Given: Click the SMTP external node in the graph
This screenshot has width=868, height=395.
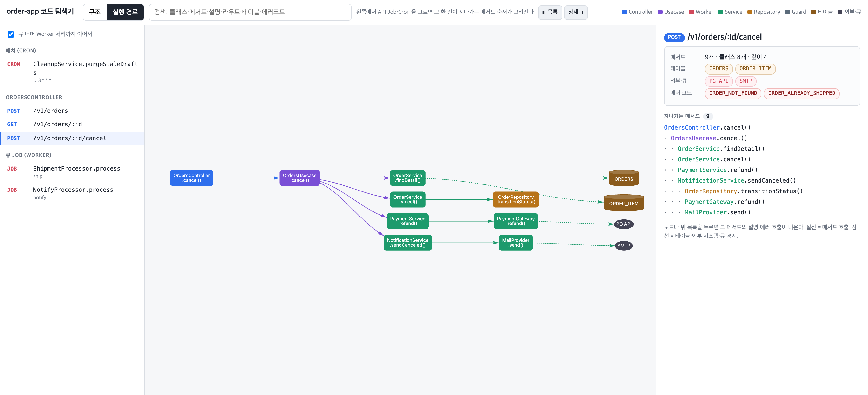Looking at the screenshot, I should coord(624,246).
